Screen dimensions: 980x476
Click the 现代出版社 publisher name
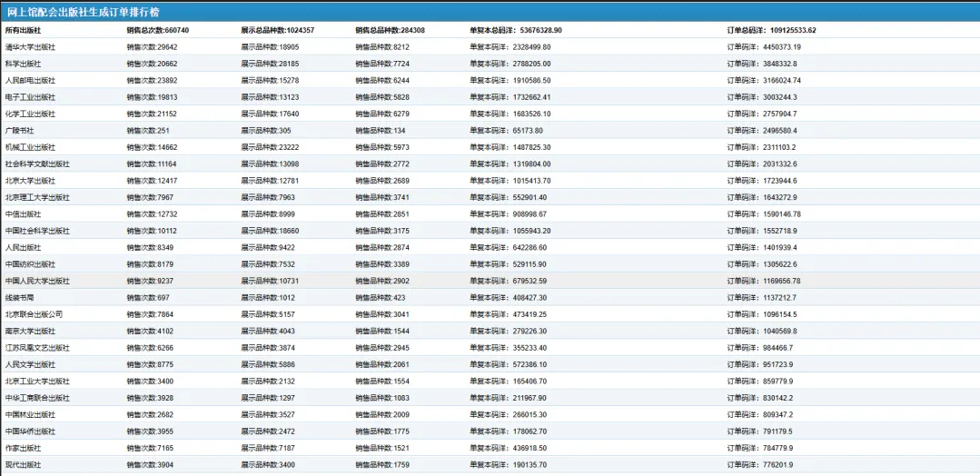(x=24, y=465)
